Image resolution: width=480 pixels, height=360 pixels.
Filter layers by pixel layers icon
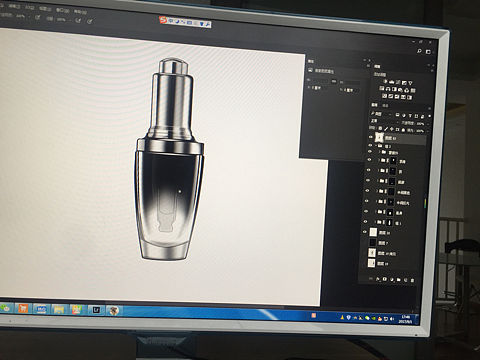(397, 115)
